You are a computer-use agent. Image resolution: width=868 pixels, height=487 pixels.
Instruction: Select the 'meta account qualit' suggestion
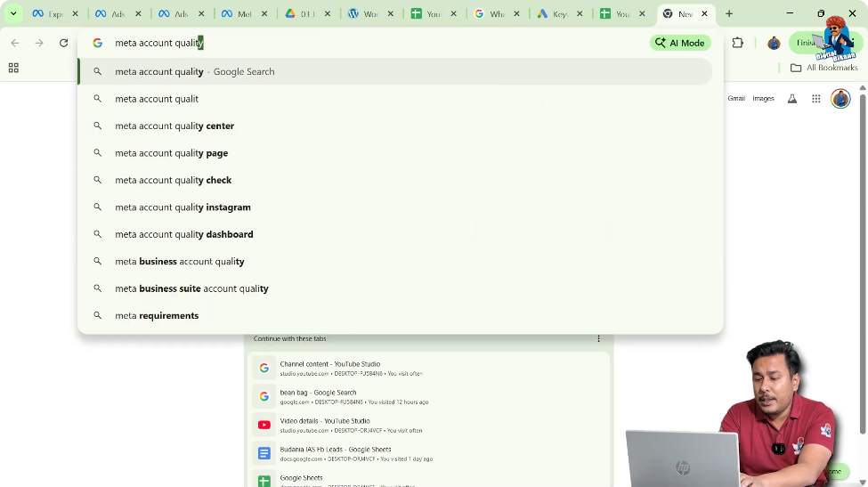tap(395, 99)
